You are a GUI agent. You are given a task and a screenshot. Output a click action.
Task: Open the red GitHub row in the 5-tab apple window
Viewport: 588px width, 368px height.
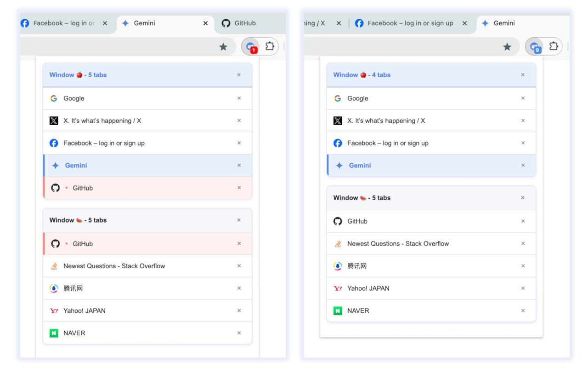147,188
